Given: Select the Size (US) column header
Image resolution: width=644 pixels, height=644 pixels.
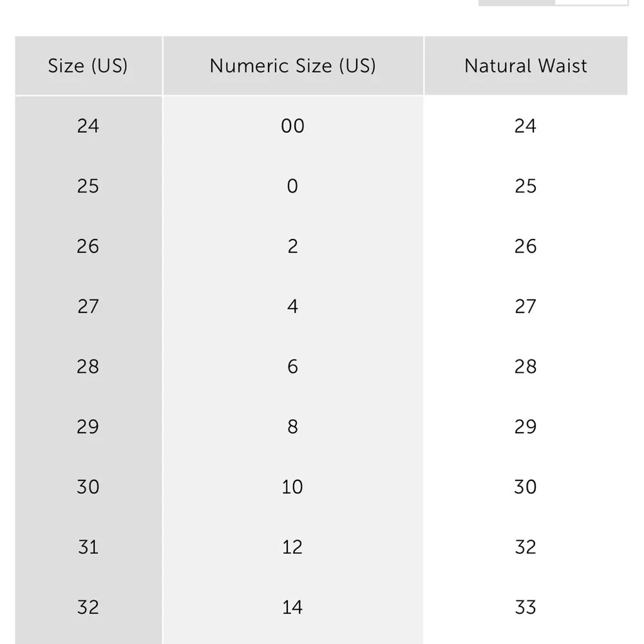Looking at the screenshot, I should [x=88, y=66].
